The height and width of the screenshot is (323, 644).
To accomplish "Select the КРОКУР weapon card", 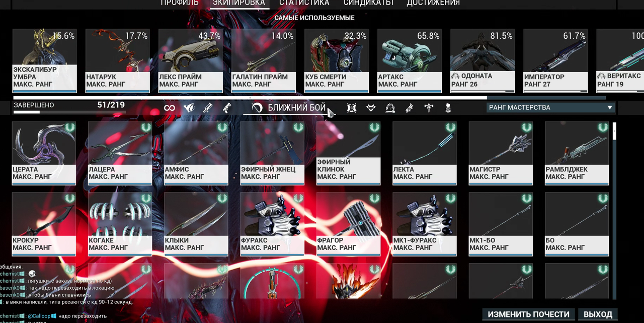I will pyautogui.click(x=44, y=224).
